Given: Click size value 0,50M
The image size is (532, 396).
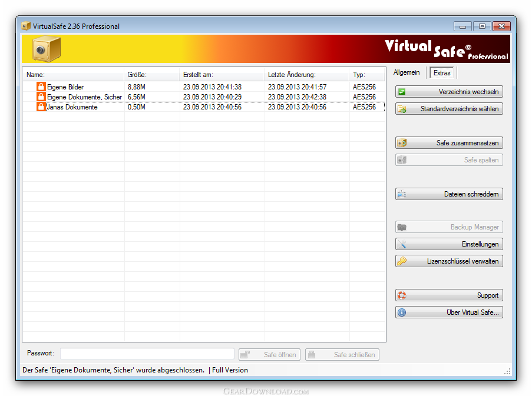Looking at the screenshot, I should click(137, 107).
